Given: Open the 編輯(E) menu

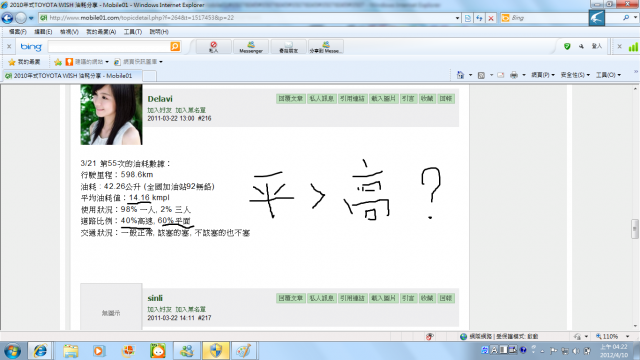Looking at the screenshot, I should pyautogui.click(x=43, y=32).
